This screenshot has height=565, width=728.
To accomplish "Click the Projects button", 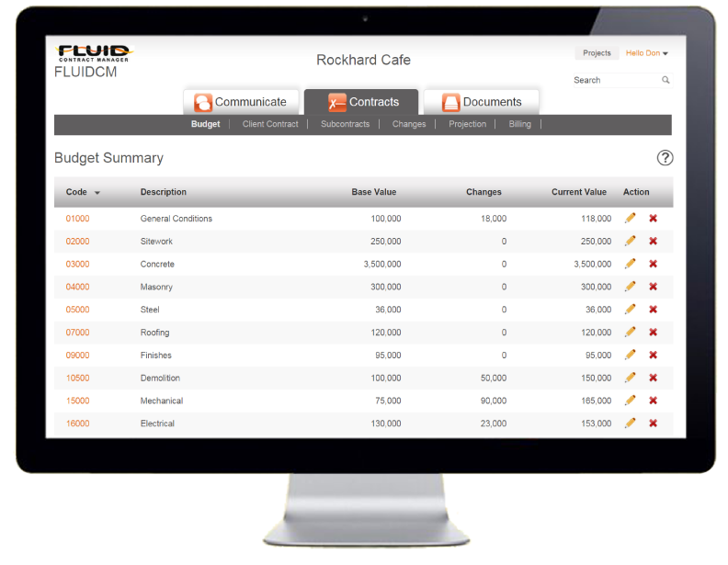I will pos(597,53).
